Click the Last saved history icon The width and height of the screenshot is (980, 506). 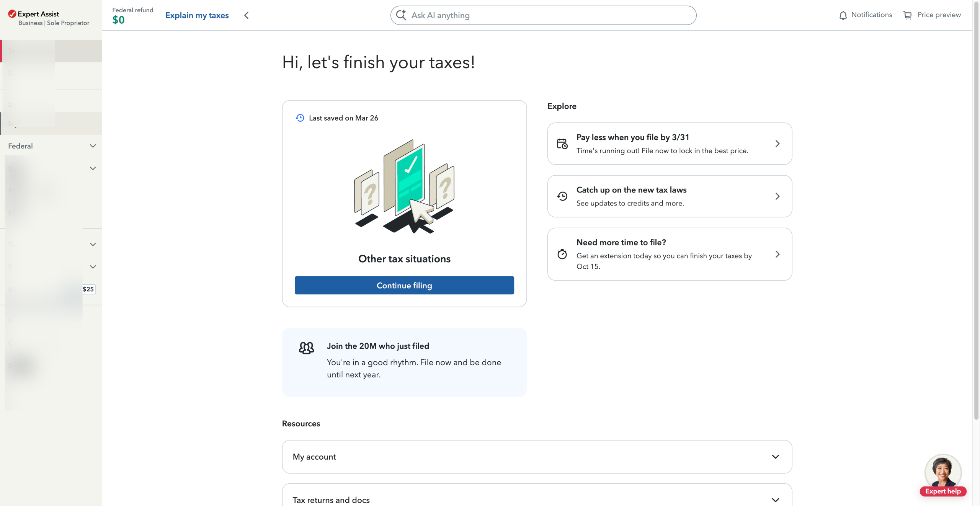pos(300,118)
